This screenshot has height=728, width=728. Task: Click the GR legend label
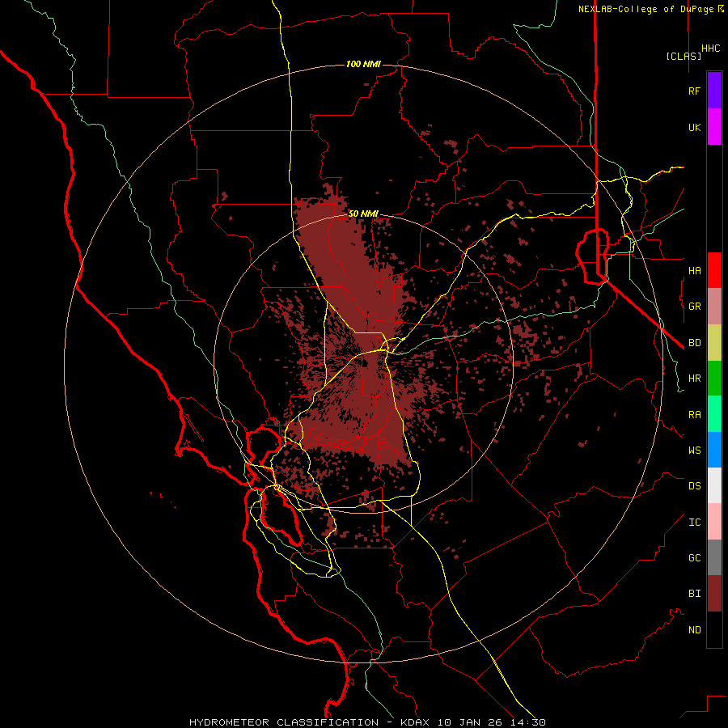pyautogui.click(x=694, y=307)
